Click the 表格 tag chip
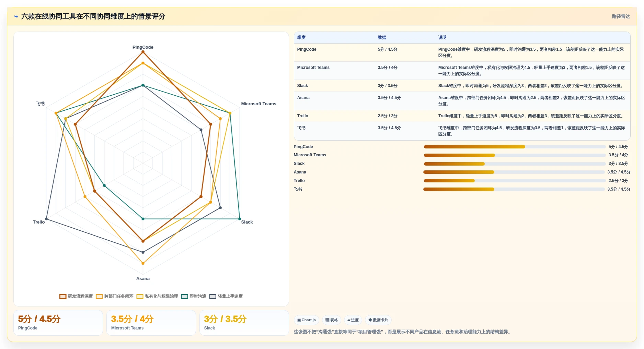 point(332,320)
